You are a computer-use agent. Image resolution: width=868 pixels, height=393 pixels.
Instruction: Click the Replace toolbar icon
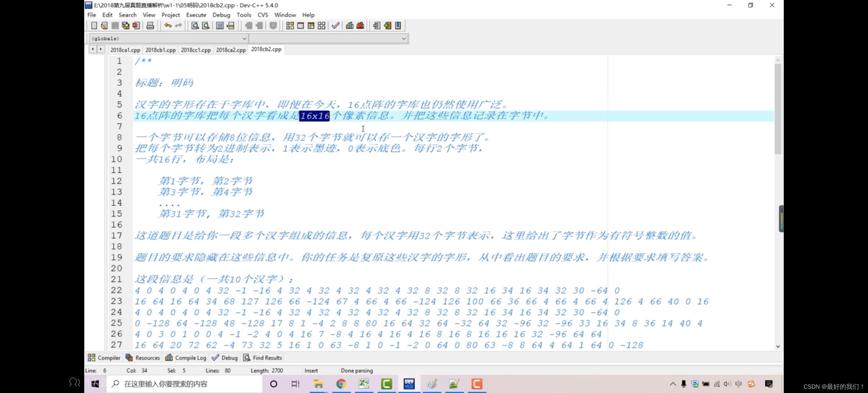pos(205,26)
